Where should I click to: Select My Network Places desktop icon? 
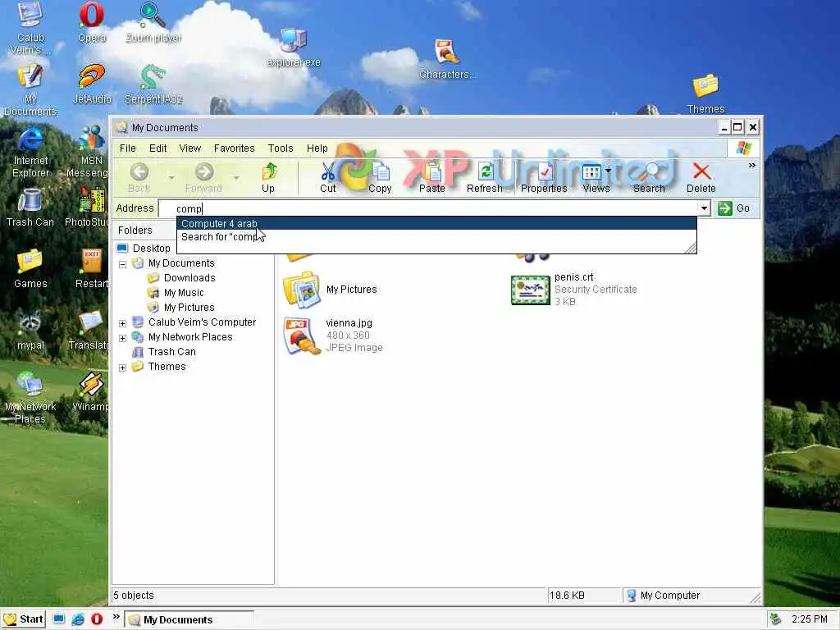(30, 398)
